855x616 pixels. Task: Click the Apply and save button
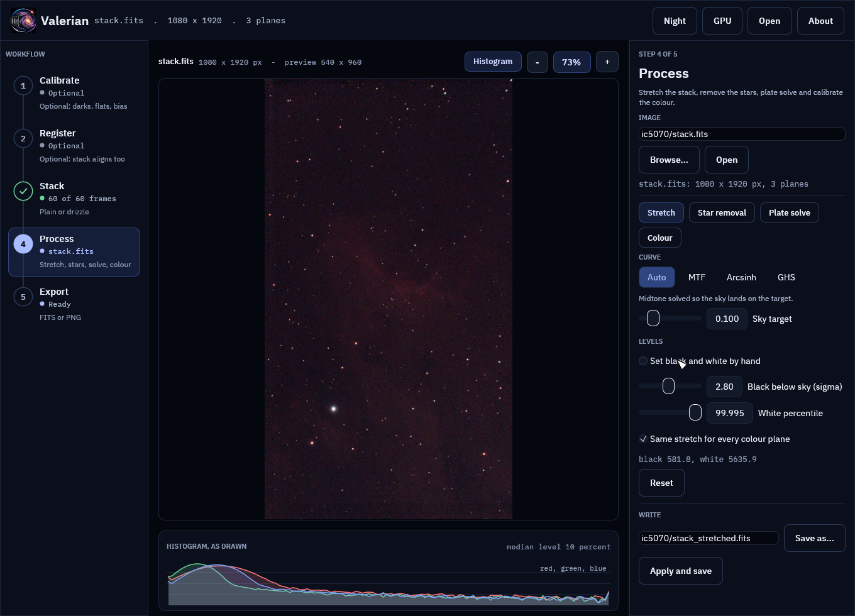pos(681,571)
